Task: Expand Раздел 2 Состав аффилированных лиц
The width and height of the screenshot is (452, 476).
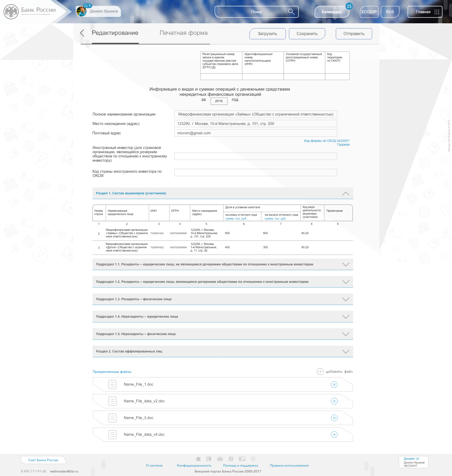Action: pos(346,352)
